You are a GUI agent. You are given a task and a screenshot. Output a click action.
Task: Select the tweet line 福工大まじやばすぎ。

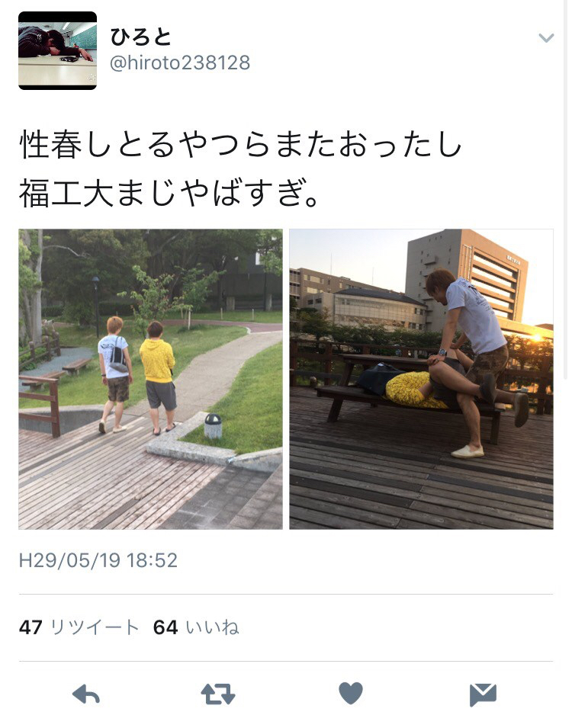coord(169,193)
